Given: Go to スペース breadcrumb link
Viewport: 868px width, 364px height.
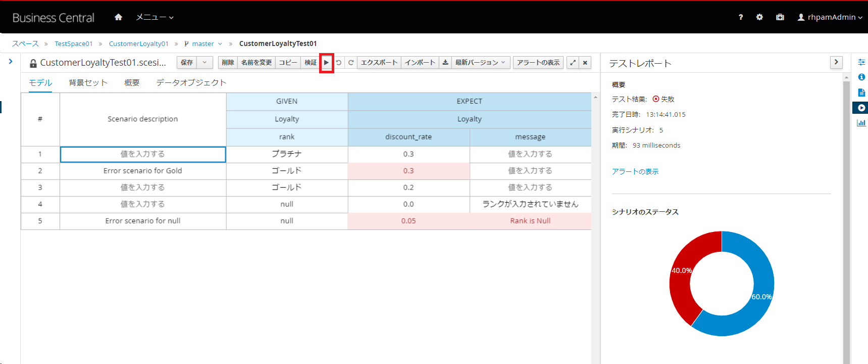Looking at the screenshot, I should [x=25, y=44].
